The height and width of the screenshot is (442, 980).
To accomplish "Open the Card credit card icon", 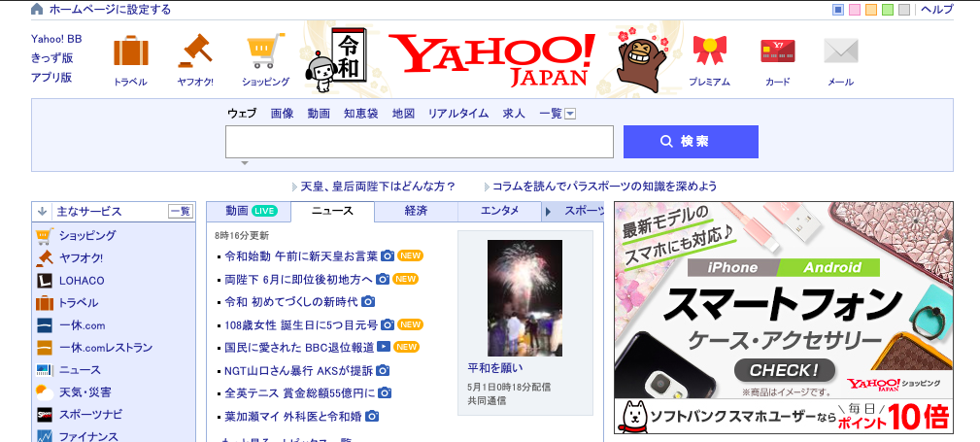I will tap(778, 51).
